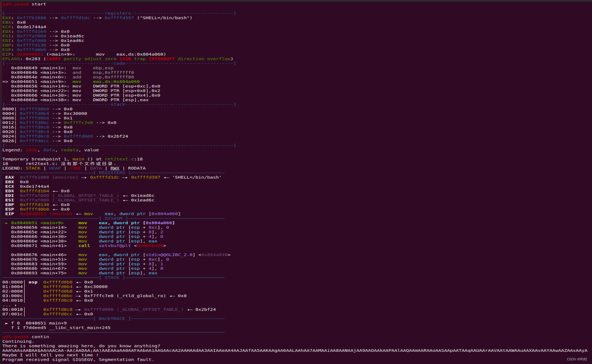Click the REGISTERS panel label
The image size is (592, 364).
click(111, 173)
